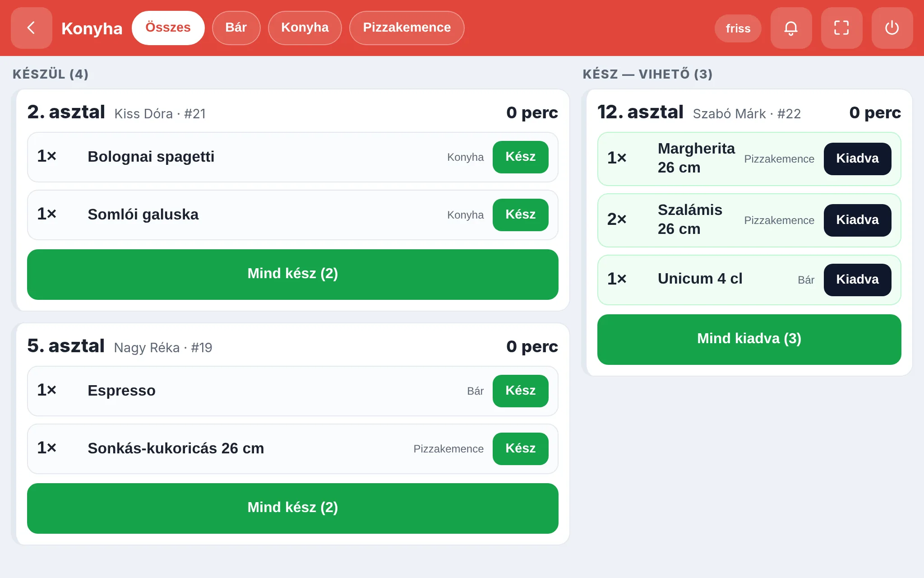Click Mind kész (2) for 5. asztal
924x578 pixels.
tap(293, 508)
